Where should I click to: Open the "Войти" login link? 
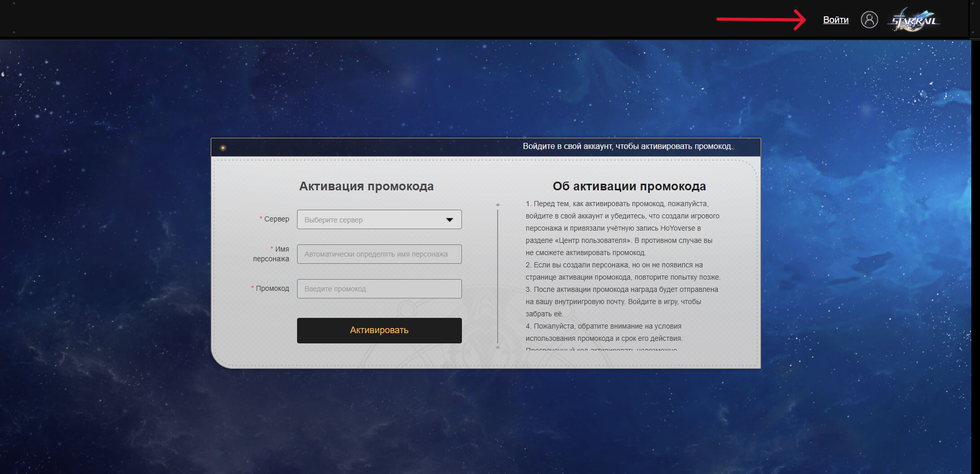[836, 20]
